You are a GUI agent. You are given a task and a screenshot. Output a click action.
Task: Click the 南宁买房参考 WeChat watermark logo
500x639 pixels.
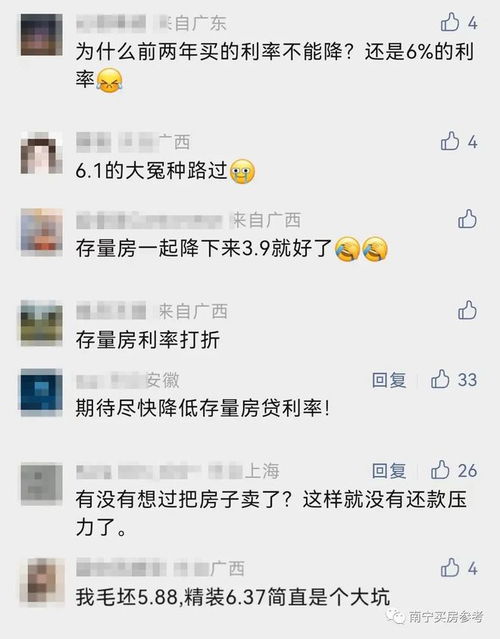pos(436,616)
